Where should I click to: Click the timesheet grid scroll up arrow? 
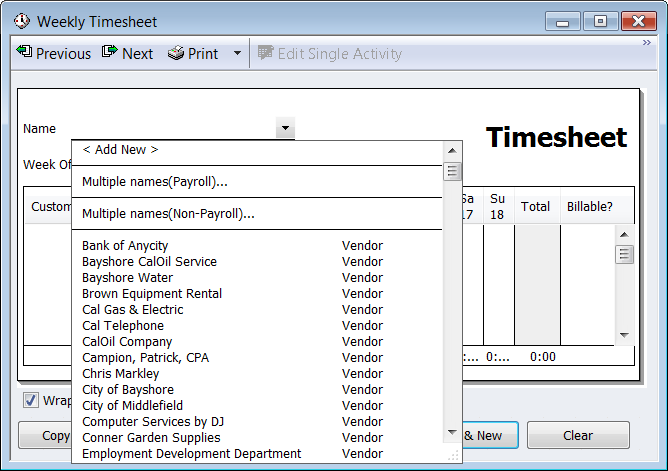624,235
